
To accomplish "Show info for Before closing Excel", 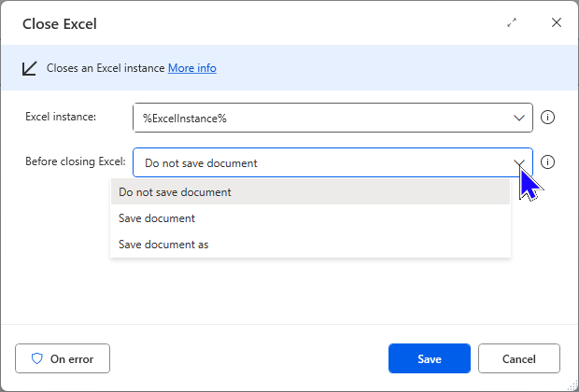I will pos(547,162).
